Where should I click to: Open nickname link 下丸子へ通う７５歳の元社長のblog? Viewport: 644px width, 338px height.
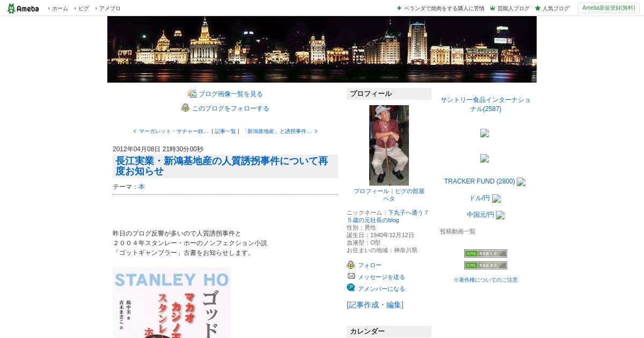[387, 216]
